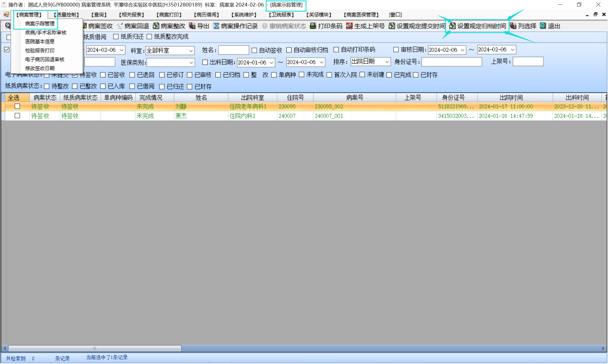
Task: Check the row checkbox for 刘静
Action: coord(17,106)
